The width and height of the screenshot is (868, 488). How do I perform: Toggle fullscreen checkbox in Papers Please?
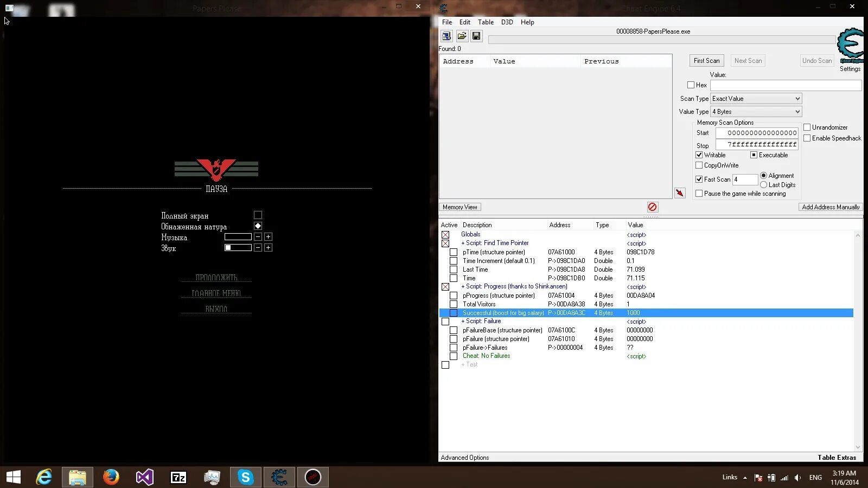[x=258, y=215]
